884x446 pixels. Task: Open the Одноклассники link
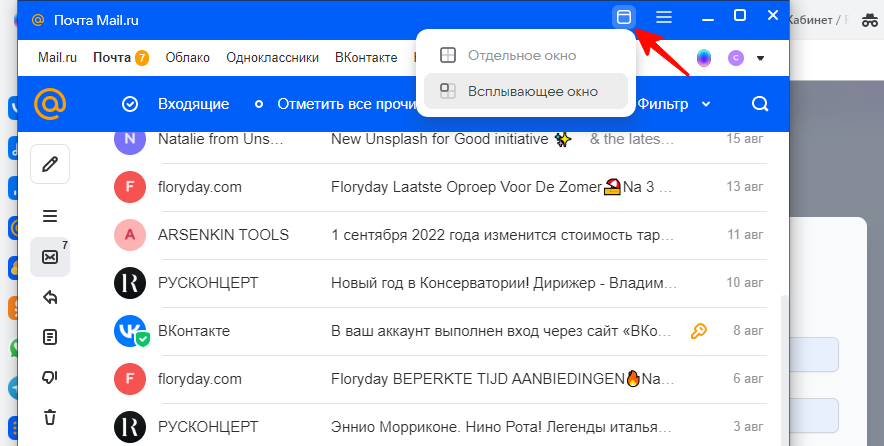pyautogui.click(x=272, y=58)
